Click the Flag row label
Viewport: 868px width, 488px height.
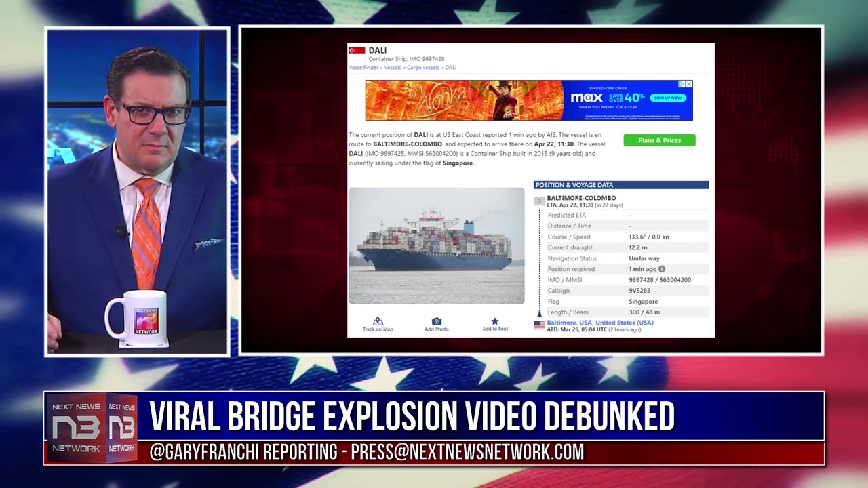click(553, 302)
